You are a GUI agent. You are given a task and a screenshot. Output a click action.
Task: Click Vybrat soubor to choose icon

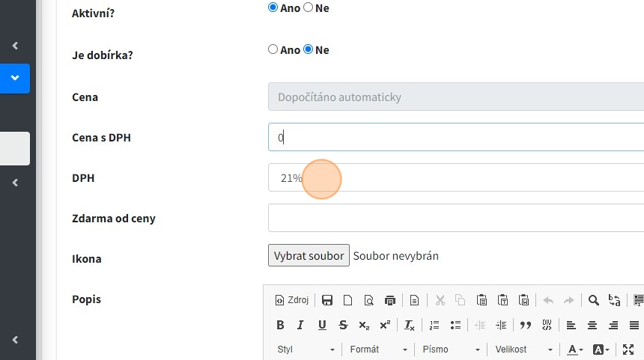point(309,255)
